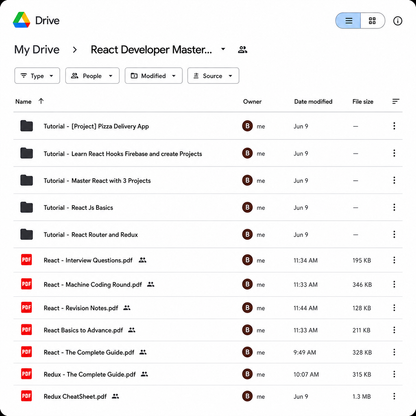The height and width of the screenshot is (416, 416).
Task: Click 9:49 AM modified time
Action: (x=305, y=352)
